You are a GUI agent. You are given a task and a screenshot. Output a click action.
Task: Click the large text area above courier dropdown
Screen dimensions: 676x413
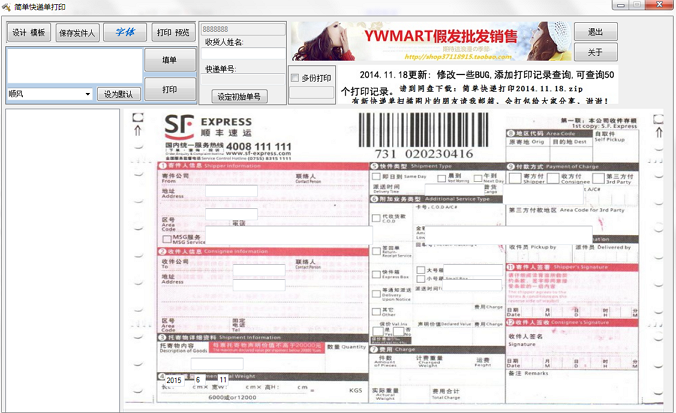[74, 66]
